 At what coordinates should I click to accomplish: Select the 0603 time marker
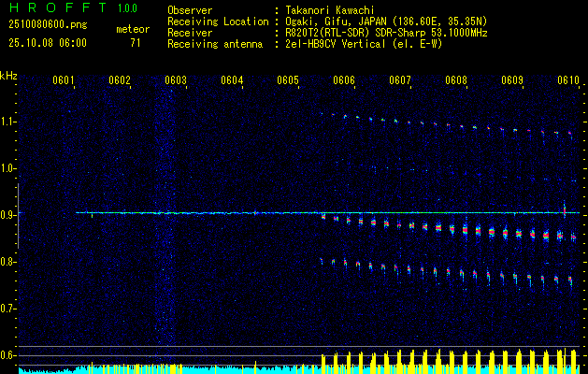point(176,81)
